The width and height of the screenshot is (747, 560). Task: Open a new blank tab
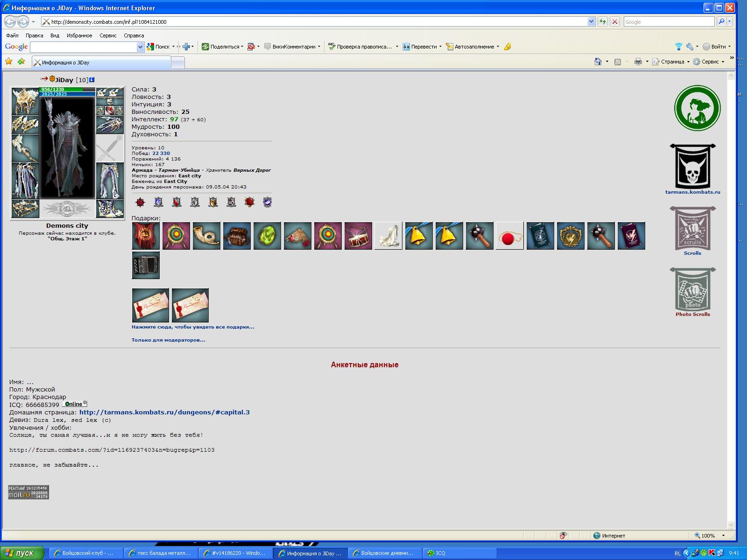[x=178, y=63]
